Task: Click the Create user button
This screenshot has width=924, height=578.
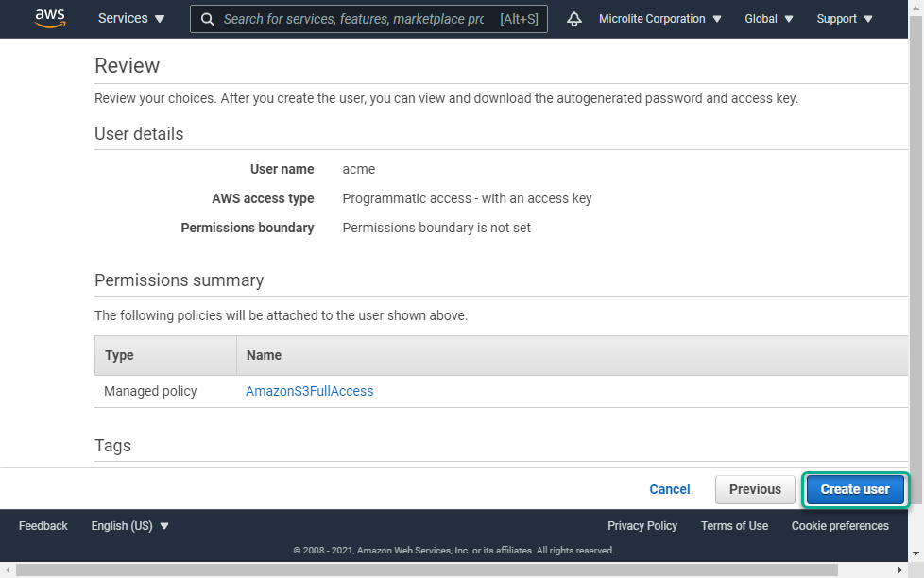Action: pos(855,489)
